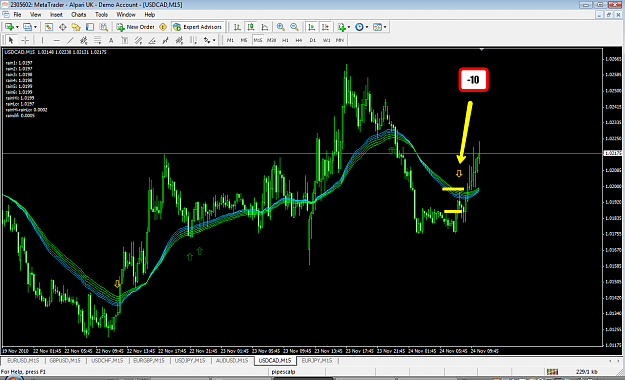Select the horizontal line tool
Image resolution: width=625 pixels, height=380 pixels.
click(56, 40)
